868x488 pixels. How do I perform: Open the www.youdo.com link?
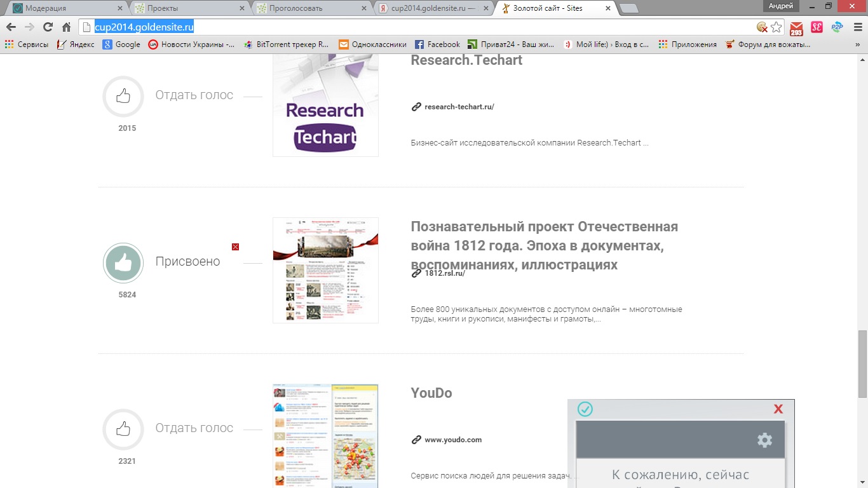[x=453, y=440]
